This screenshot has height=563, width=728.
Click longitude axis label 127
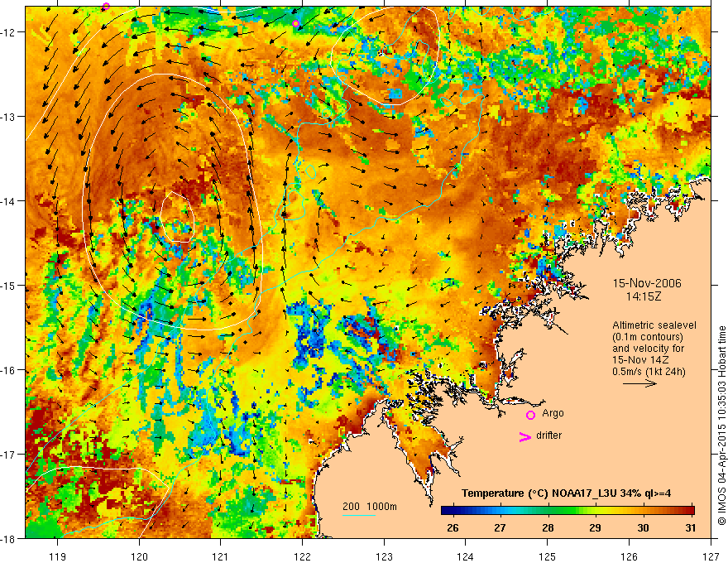pos(711,556)
